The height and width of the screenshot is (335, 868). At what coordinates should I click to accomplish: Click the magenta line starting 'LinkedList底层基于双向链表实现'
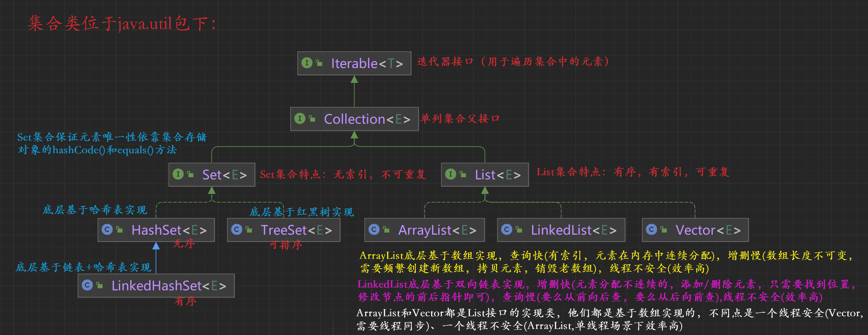coord(607,284)
